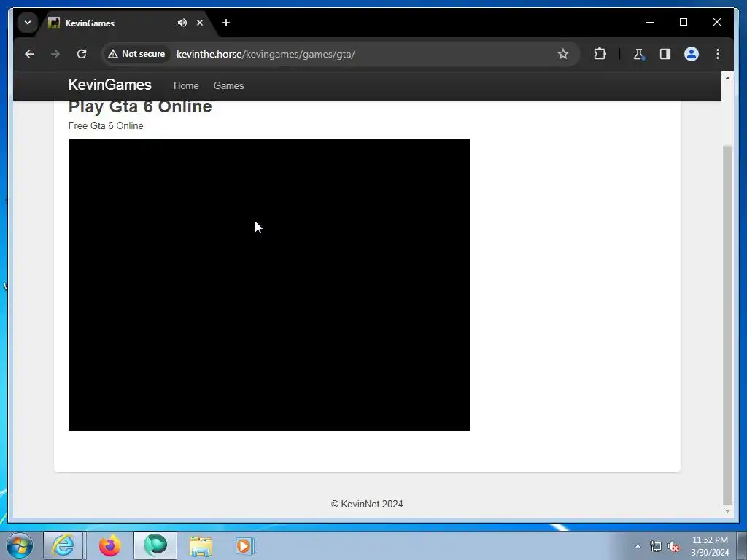Open the Windows Start menu
The height and width of the screenshot is (560, 747).
pos(20,545)
